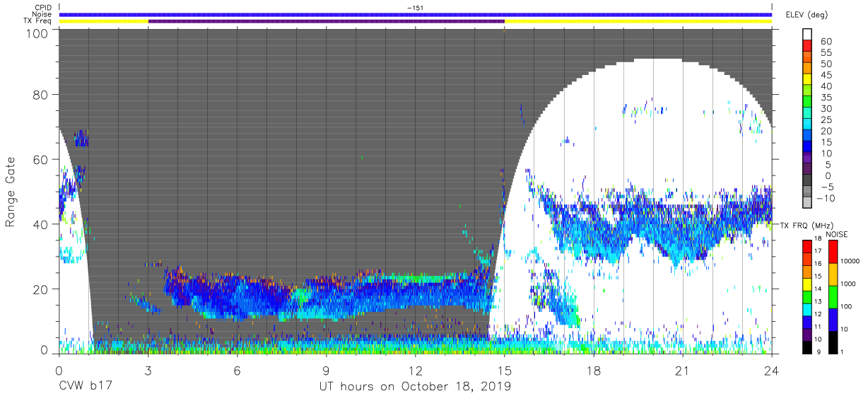
Task: Click the purple segment of TX Freq bar
Action: click(x=326, y=21)
